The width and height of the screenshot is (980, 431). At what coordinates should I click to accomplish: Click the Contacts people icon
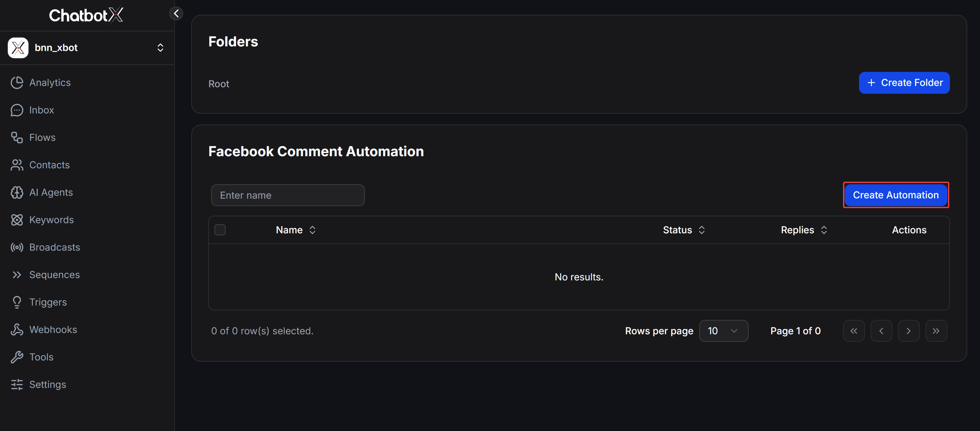[17, 165]
